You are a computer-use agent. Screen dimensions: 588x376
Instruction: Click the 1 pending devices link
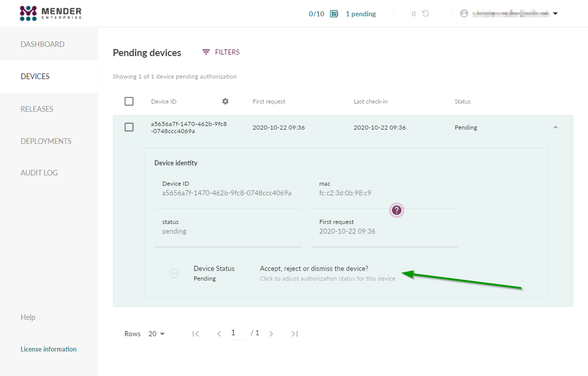(x=360, y=14)
